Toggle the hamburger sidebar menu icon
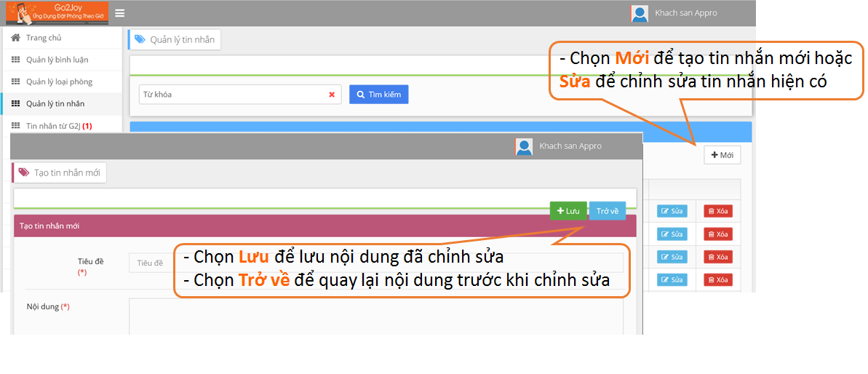The height and width of the screenshot is (374, 868). point(119,13)
